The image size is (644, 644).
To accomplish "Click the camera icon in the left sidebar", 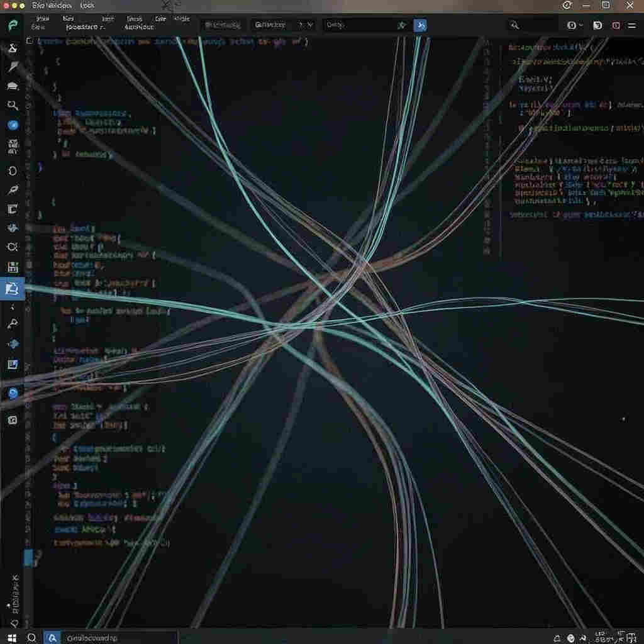I will coord(13,419).
